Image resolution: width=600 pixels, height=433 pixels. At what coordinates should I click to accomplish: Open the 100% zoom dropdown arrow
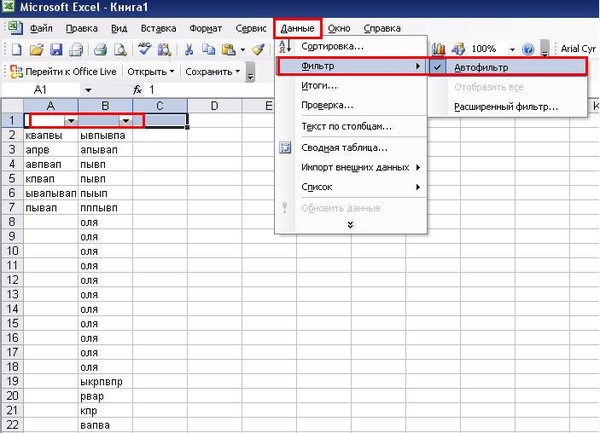pyautogui.click(x=512, y=49)
